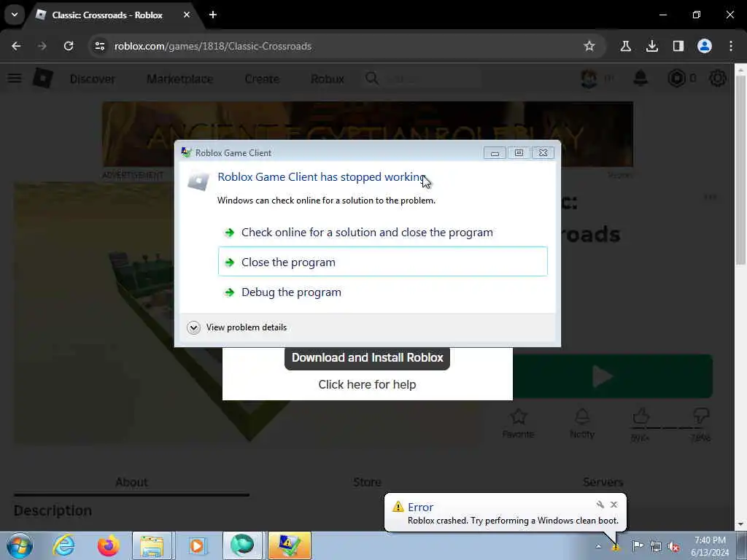Open Roblox user avatar profile

click(589, 78)
